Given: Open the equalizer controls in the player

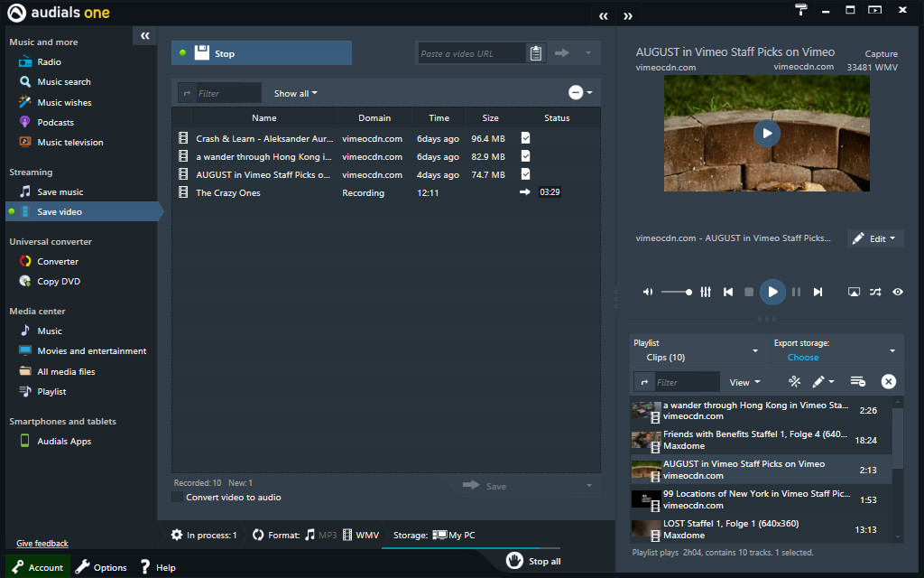Looking at the screenshot, I should pyautogui.click(x=705, y=292).
